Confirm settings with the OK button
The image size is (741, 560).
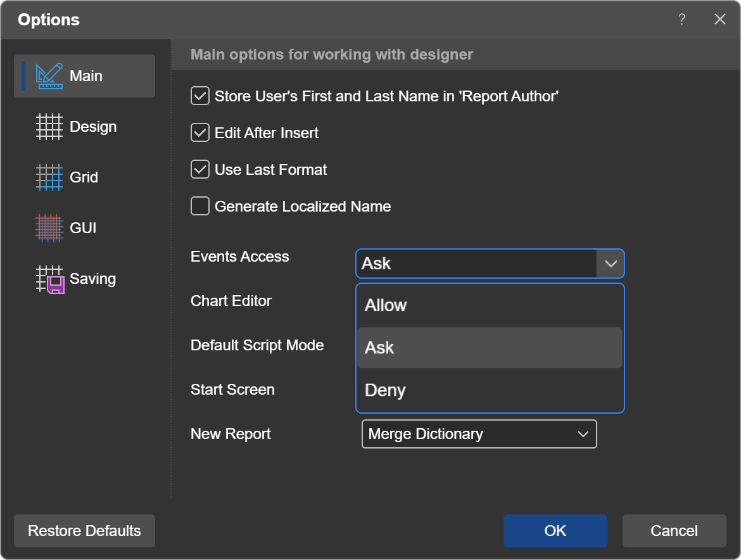pos(555,531)
